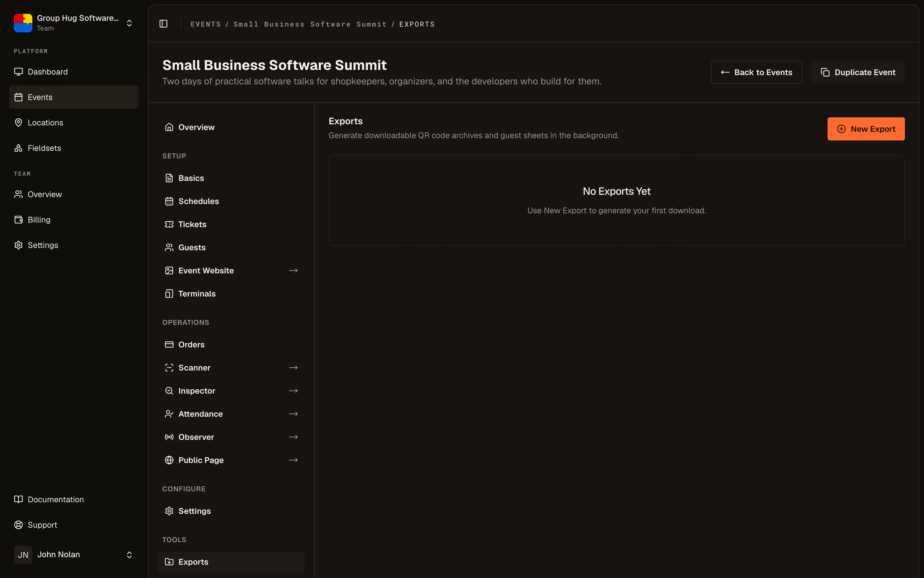Click the EVENTS breadcrumb link
Image resolution: width=924 pixels, height=578 pixels.
click(205, 24)
